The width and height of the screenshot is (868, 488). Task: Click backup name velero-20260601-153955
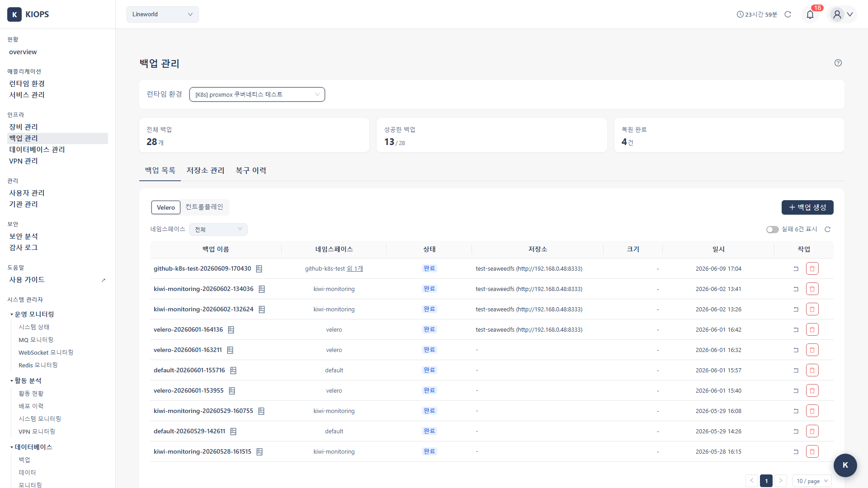pyautogui.click(x=189, y=391)
